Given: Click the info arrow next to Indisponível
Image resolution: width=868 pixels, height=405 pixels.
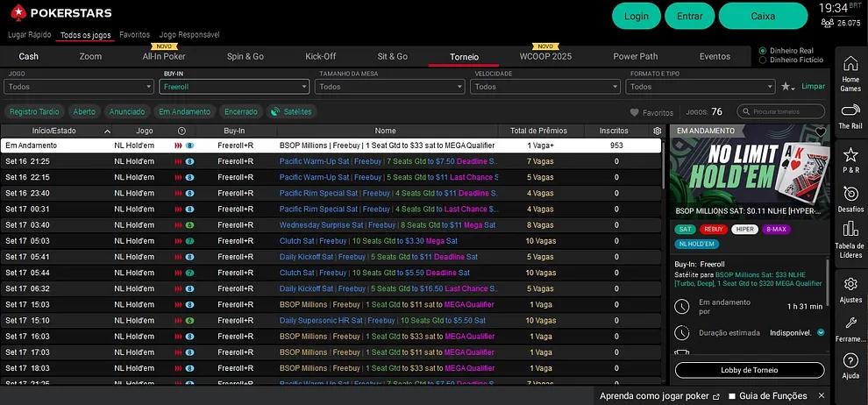Looking at the screenshot, I should coord(821,332).
